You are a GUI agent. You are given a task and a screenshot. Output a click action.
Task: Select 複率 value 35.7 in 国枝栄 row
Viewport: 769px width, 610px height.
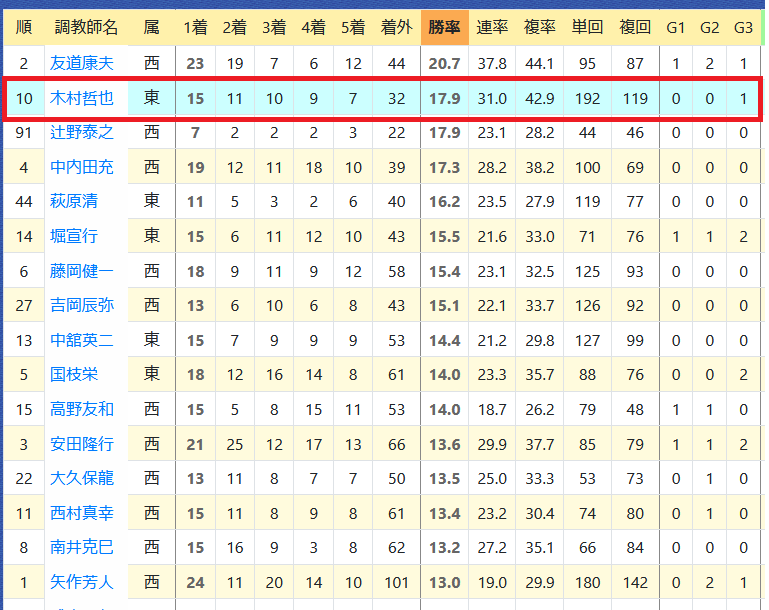click(539, 375)
